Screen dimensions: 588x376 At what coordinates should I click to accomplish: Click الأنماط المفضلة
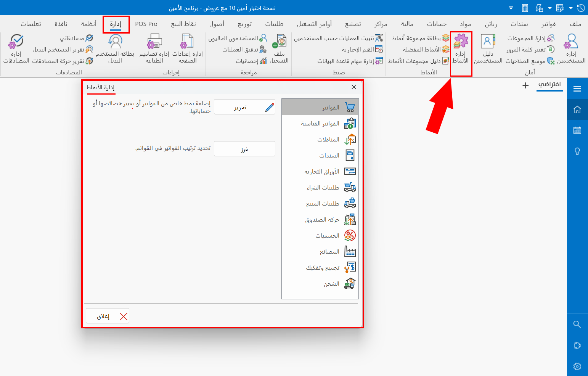[x=426, y=50]
